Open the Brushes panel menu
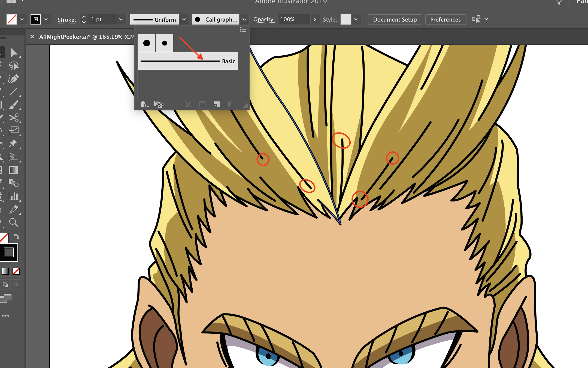The width and height of the screenshot is (588, 368). pos(243,30)
